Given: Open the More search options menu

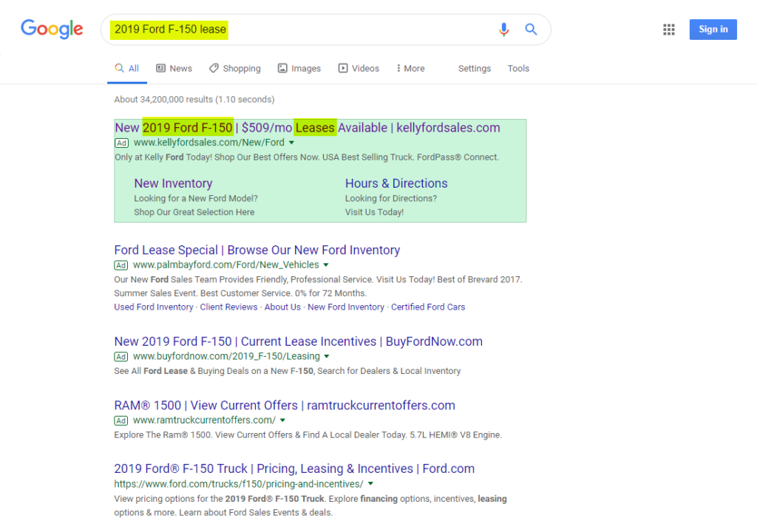Looking at the screenshot, I should (410, 67).
